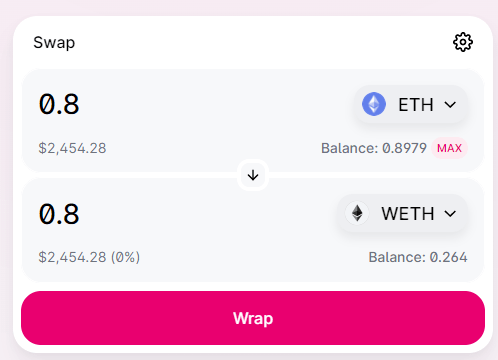Click the black WETH token logo
Image resolution: width=498 pixels, height=360 pixels.
pos(357,213)
